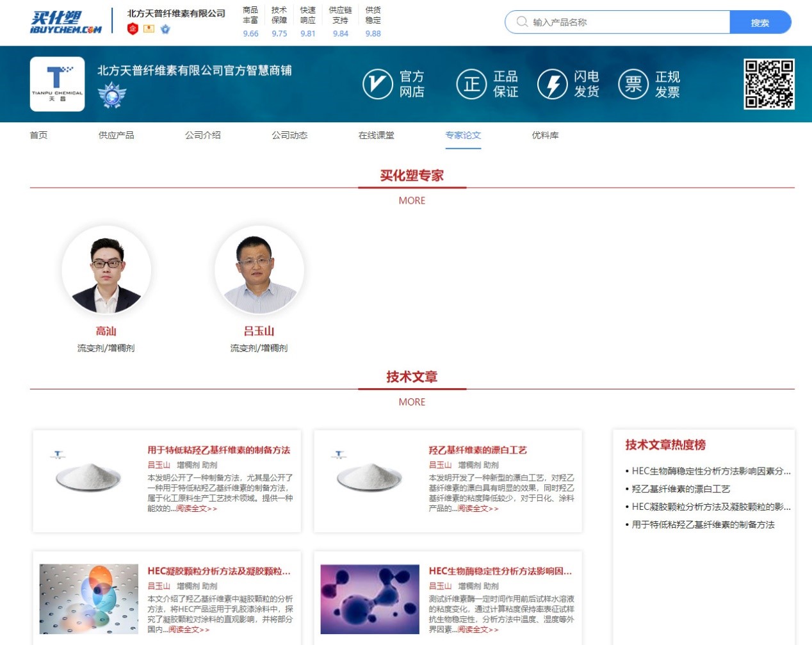Viewport: 812px width, 645px height.
Task: Click the store title 北方天普纤维素有限公司官方智慧商铺
Action: click(x=195, y=70)
